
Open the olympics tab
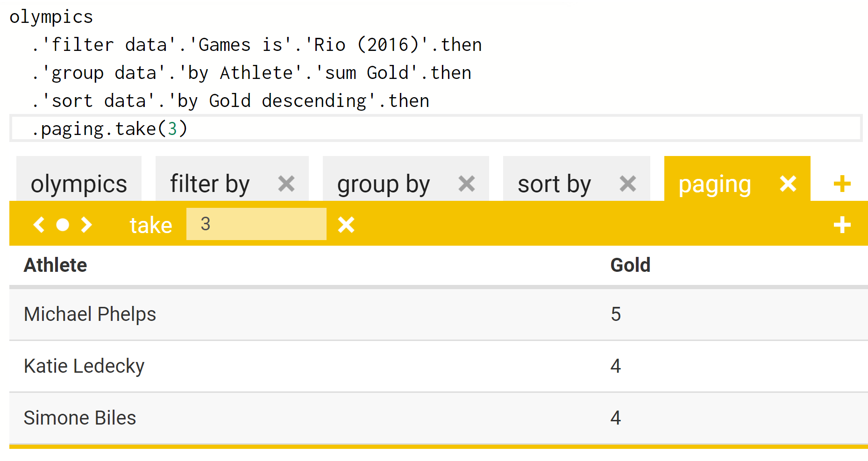(78, 184)
